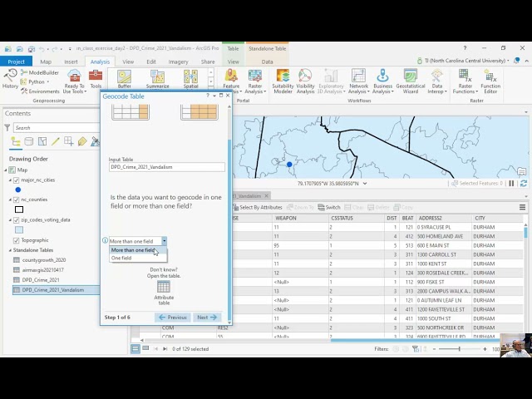Collapse the major_nc_cities layer legend
This screenshot has height=399, width=532.
tap(10, 180)
